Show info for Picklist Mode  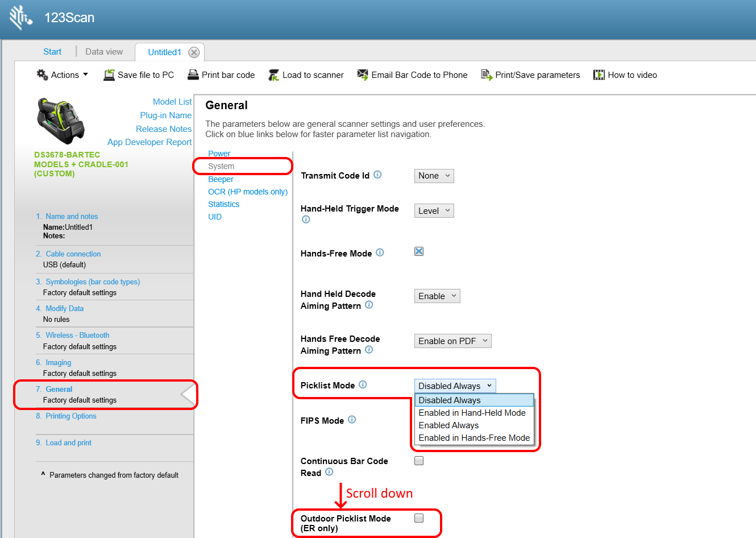pyautogui.click(x=363, y=384)
